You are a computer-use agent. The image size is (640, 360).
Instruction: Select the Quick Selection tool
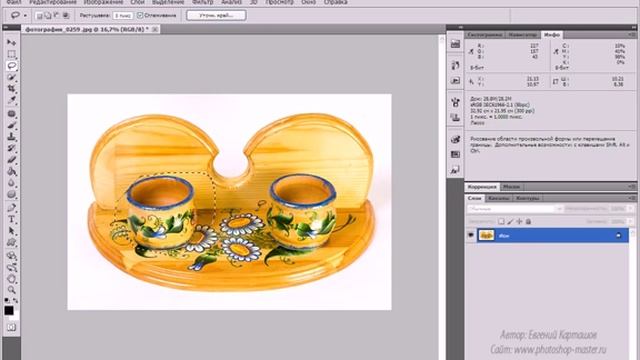tap(11, 77)
